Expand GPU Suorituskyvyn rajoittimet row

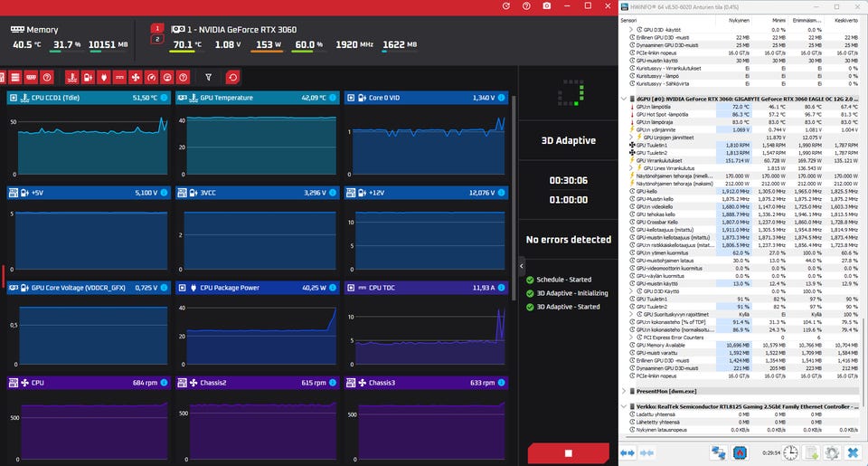631,314
